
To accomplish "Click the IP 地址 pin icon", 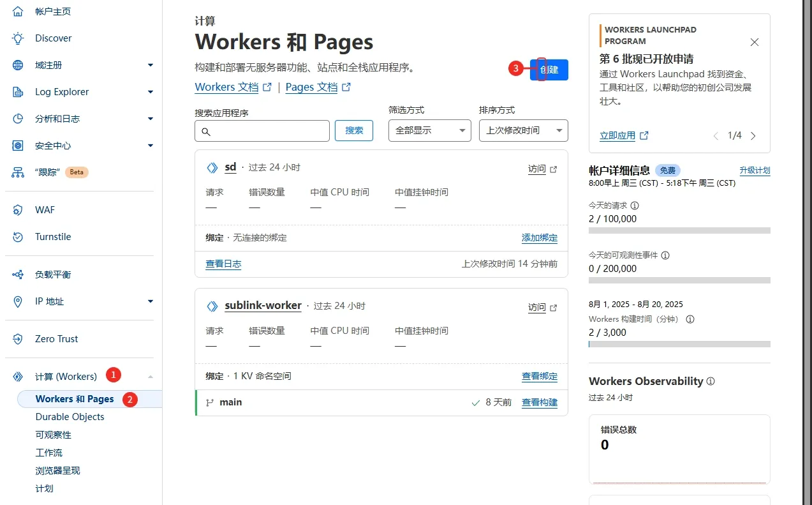I will (x=18, y=301).
